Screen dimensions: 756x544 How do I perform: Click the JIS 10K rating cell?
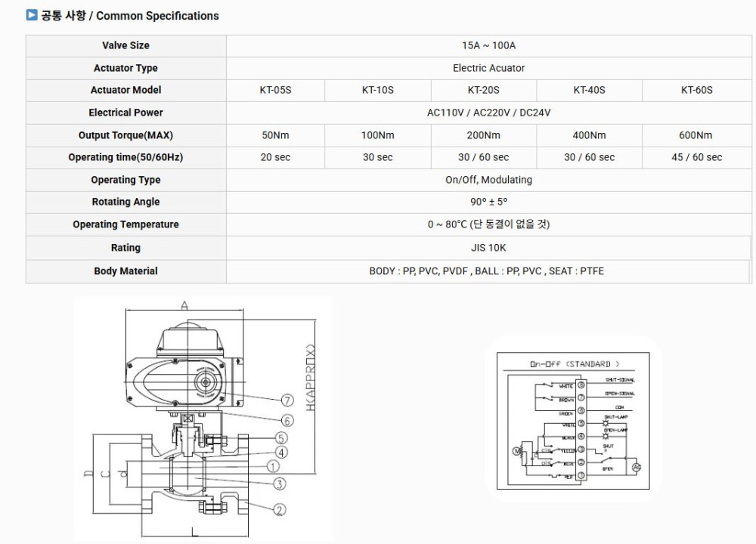tap(488, 248)
